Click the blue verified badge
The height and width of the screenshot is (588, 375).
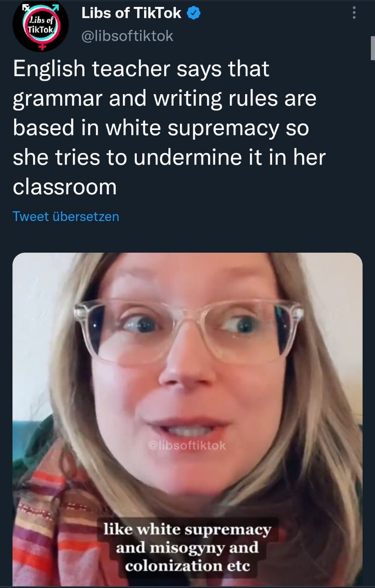pos(193,14)
